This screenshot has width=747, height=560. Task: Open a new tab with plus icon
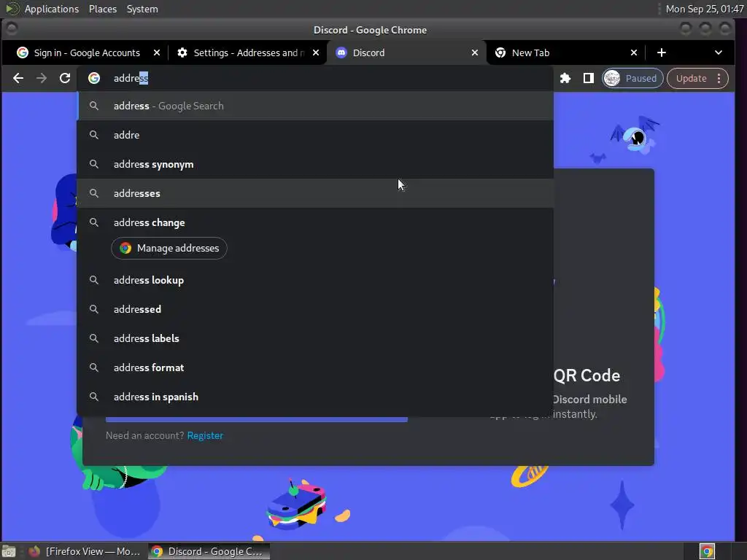coord(661,52)
